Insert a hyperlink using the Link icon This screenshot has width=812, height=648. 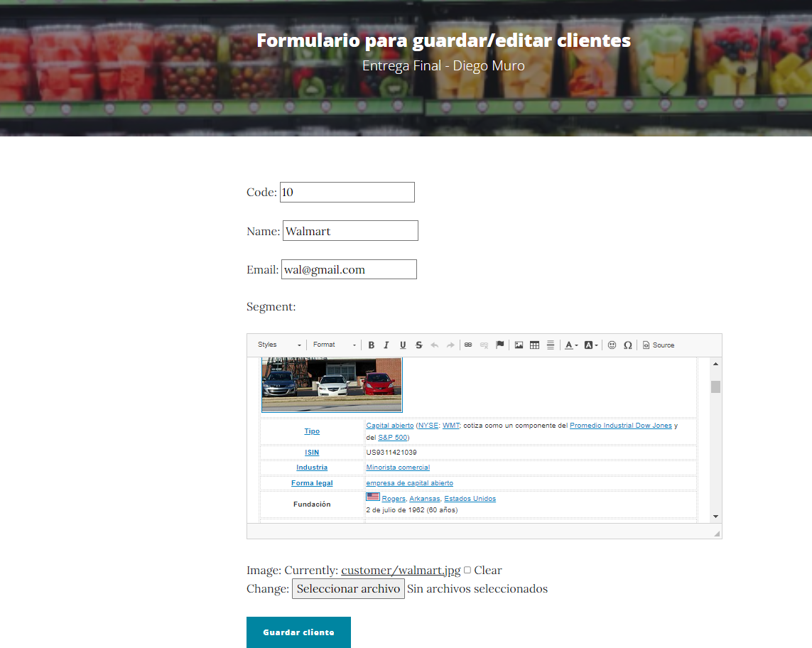click(x=467, y=345)
